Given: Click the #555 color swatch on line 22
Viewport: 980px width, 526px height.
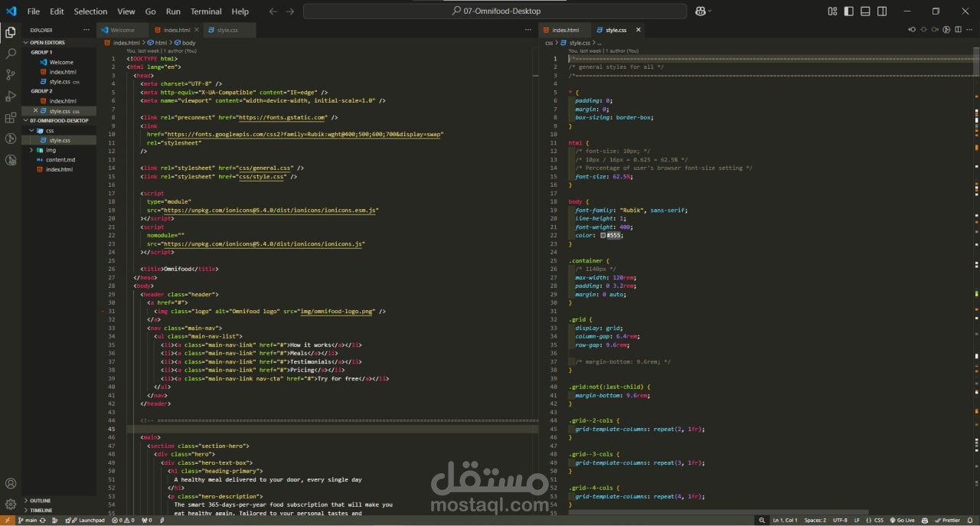Looking at the screenshot, I should point(604,236).
